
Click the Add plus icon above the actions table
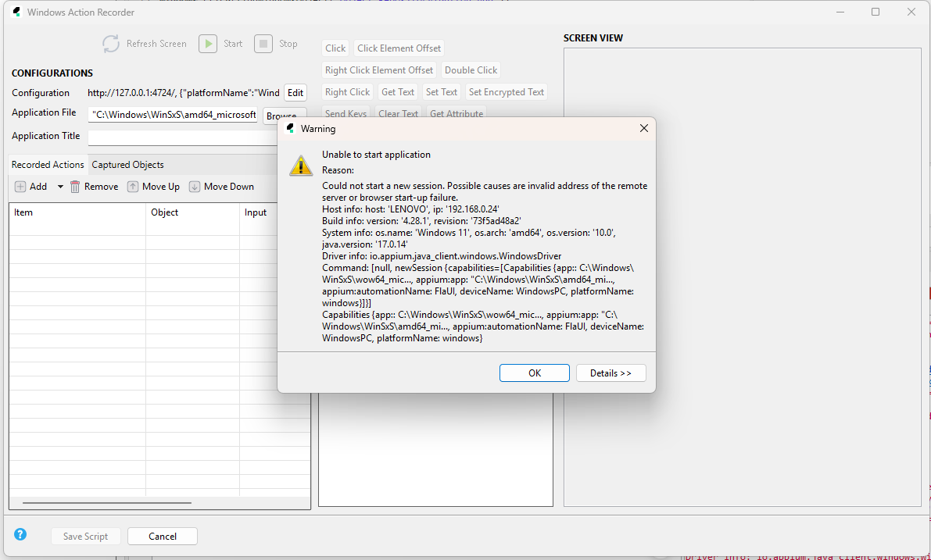(x=20, y=186)
